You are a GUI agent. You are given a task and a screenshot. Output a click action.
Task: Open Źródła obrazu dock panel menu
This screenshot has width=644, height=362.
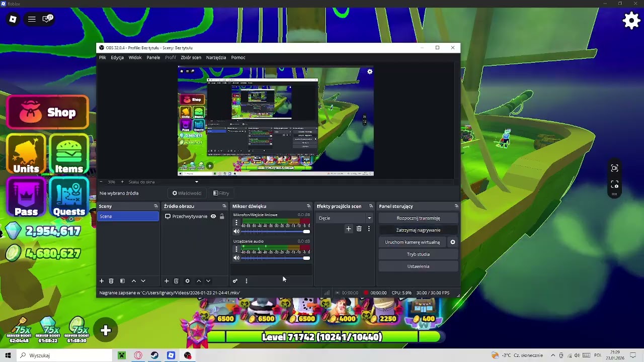click(224, 206)
